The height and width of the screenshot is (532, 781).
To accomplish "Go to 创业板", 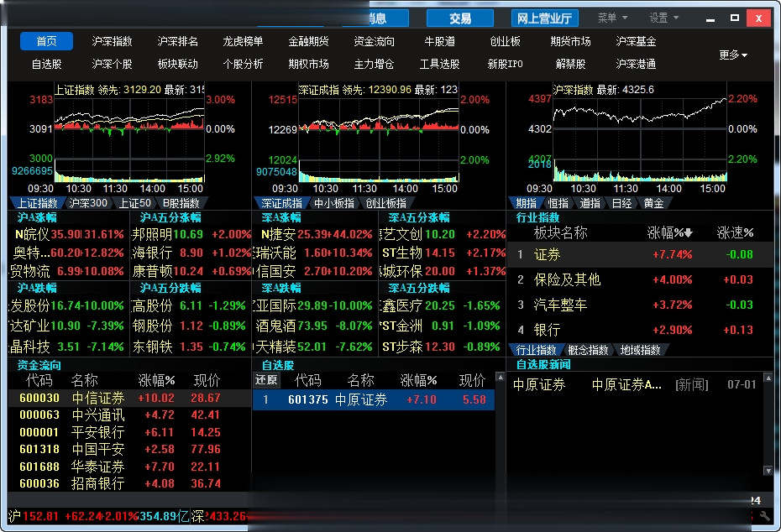I will (x=505, y=41).
